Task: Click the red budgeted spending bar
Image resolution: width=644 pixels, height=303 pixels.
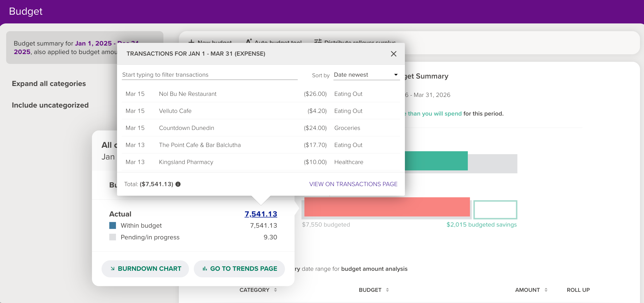Action: click(x=387, y=207)
